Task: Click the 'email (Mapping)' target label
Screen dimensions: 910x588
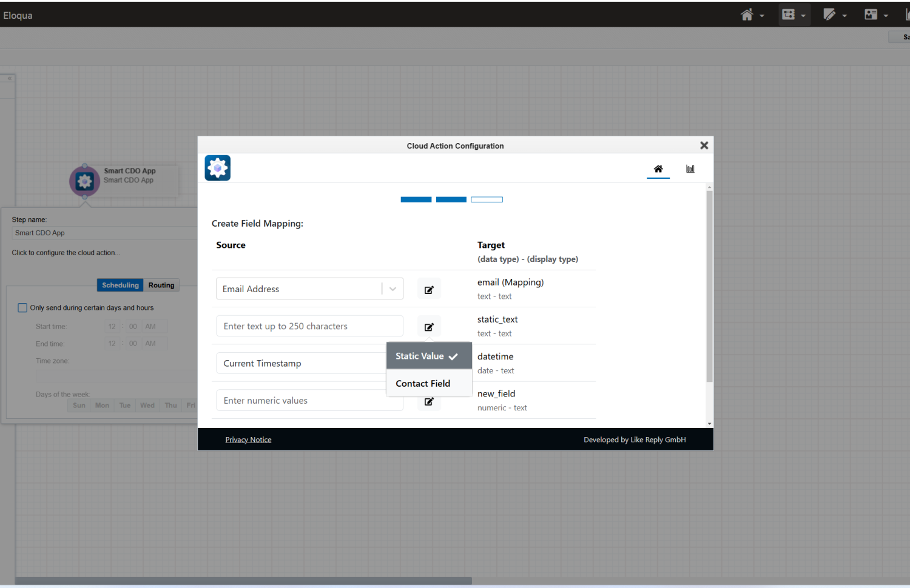Action: 510,282
